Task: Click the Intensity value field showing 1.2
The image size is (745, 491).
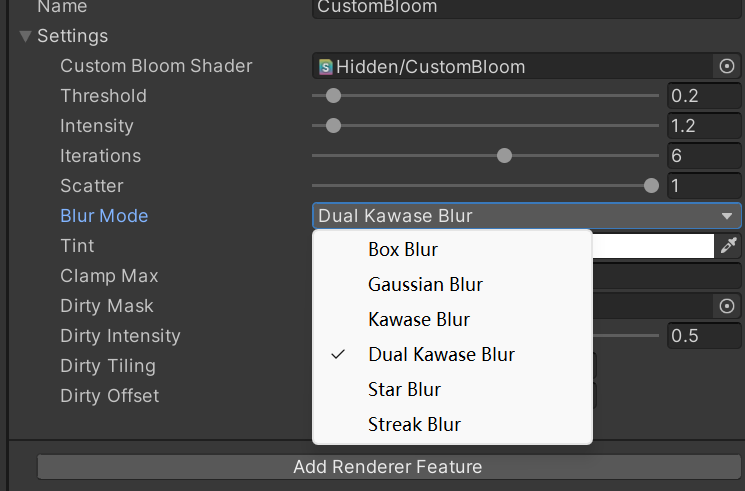Action: coord(703,126)
